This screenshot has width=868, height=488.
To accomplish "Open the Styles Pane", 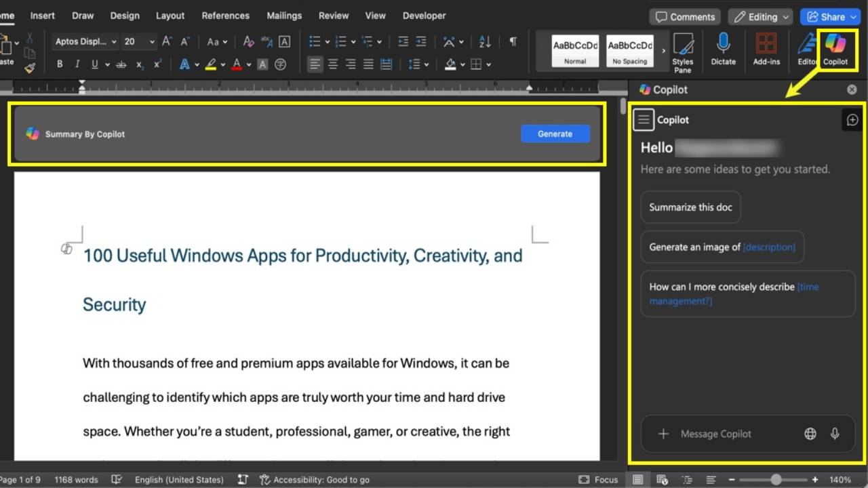I will (x=683, y=52).
